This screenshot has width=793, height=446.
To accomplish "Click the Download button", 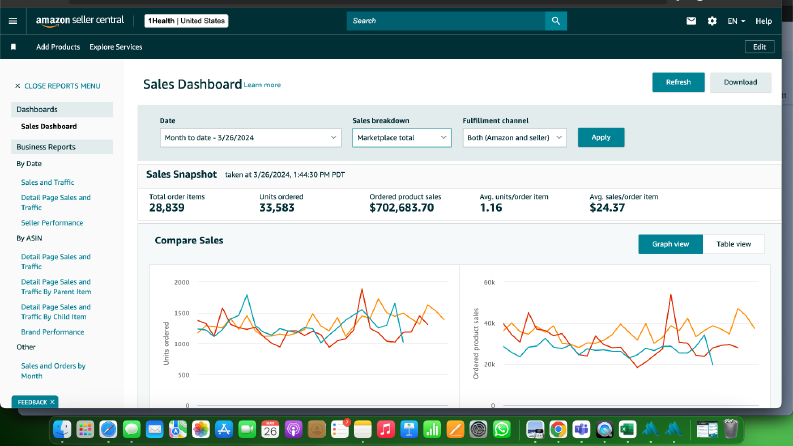I will pos(740,82).
